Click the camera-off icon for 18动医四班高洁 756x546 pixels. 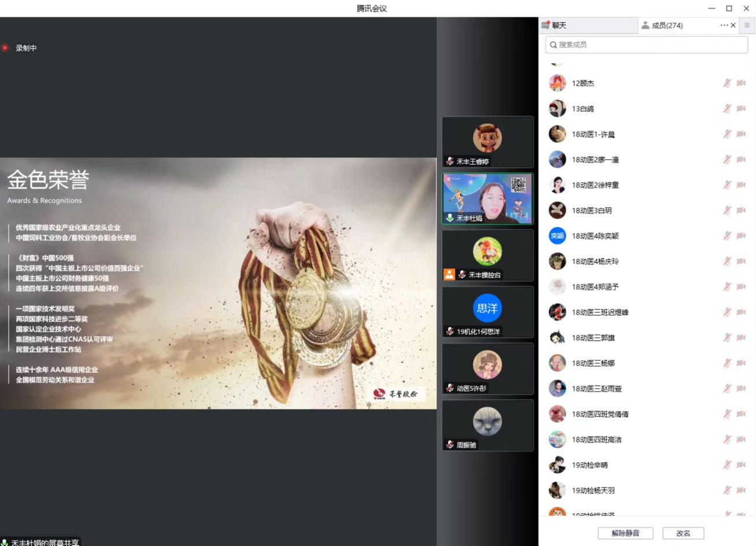coord(741,440)
